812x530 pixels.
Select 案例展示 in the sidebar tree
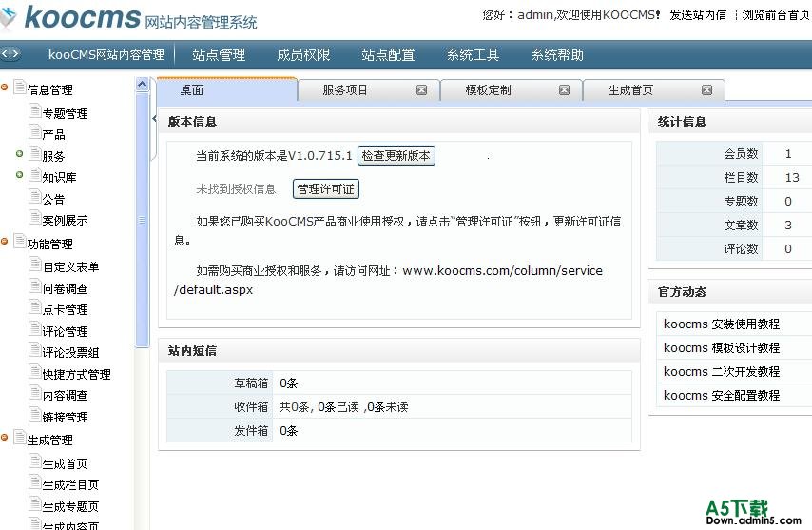point(66,221)
